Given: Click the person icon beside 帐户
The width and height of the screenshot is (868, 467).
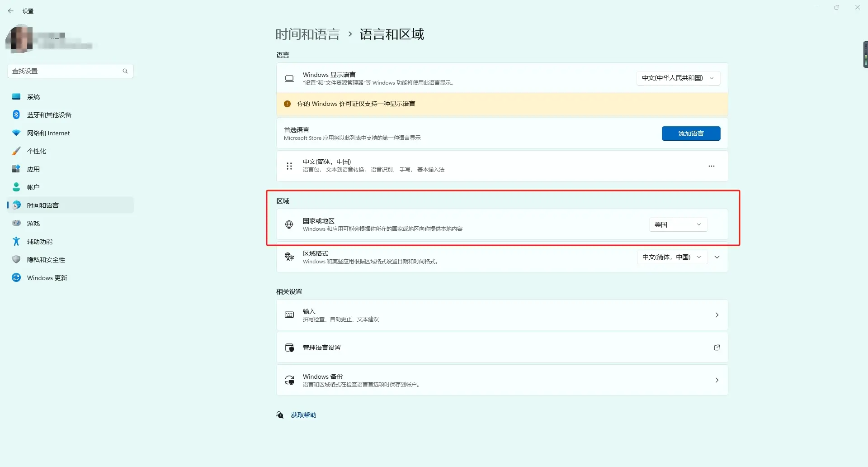Looking at the screenshot, I should click(16, 187).
